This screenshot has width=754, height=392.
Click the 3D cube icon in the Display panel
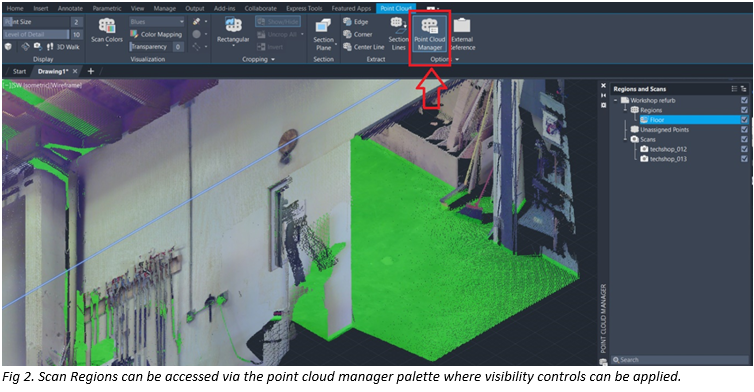(8, 47)
